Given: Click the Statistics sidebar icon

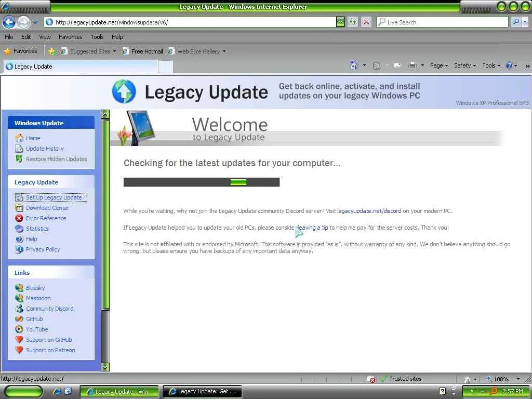Looking at the screenshot, I should tap(19, 229).
